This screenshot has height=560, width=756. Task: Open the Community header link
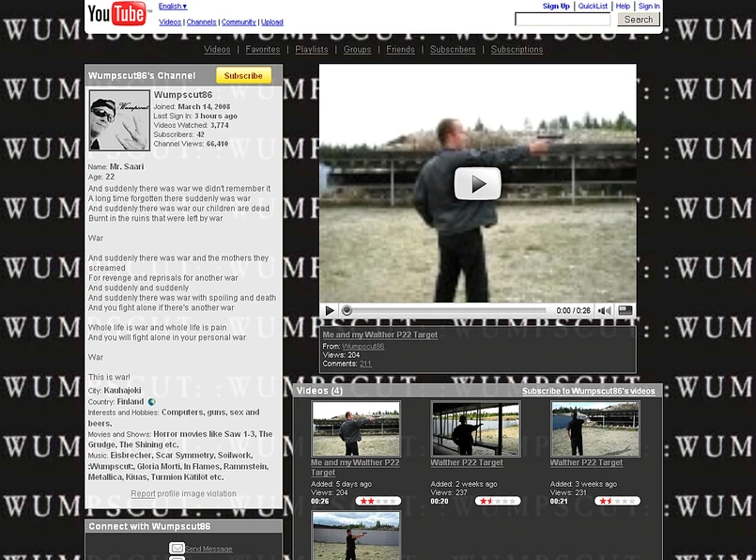pyautogui.click(x=239, y=23)
